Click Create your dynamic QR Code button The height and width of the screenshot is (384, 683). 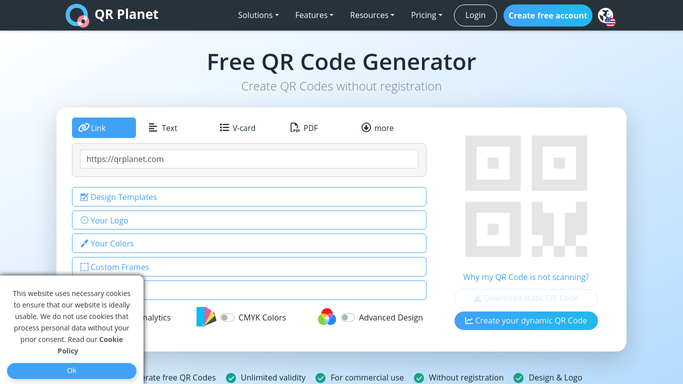pyautogui.click(x=526, y=321)
